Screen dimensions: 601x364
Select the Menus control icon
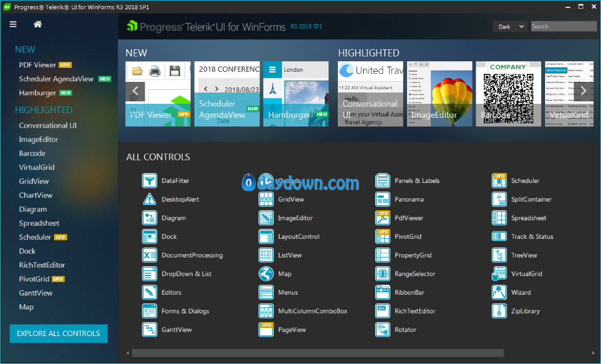point(266,292)
